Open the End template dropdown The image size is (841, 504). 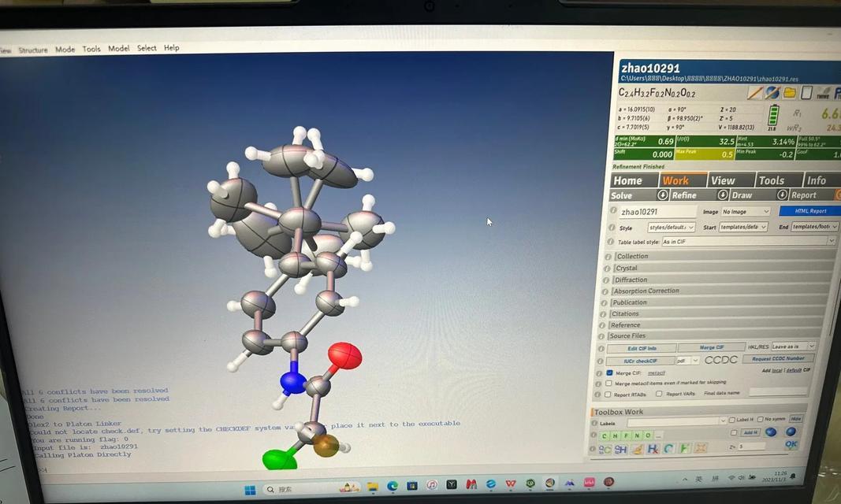[x=814, y=227]
